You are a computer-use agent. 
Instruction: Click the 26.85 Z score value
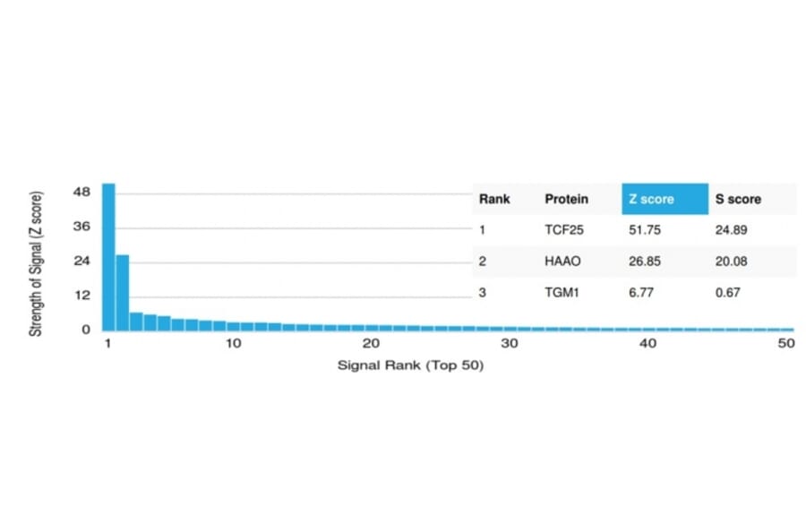click(645, 262)
